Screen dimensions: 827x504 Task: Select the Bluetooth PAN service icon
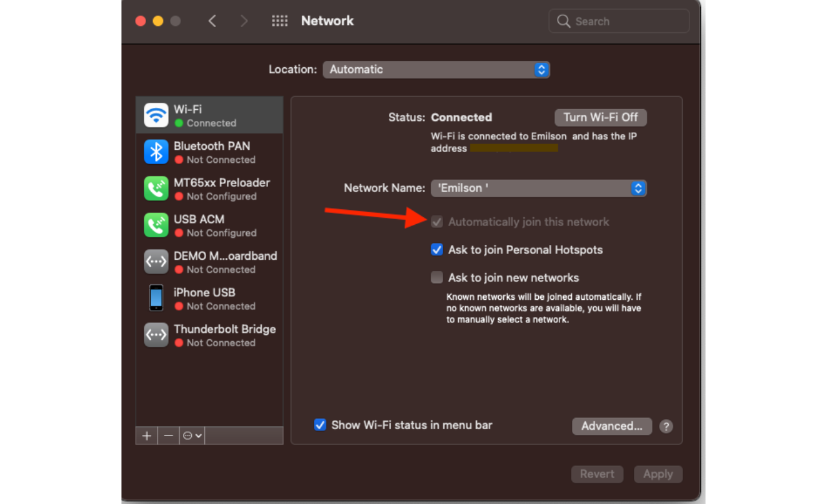click(156, 152)
